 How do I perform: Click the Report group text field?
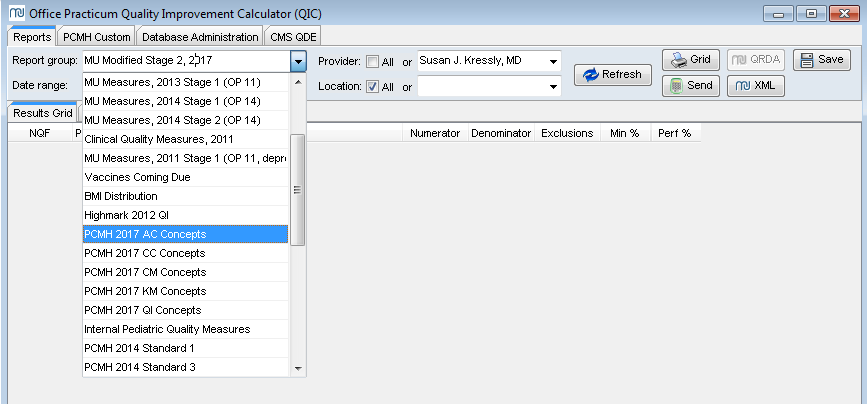(186, 61)
